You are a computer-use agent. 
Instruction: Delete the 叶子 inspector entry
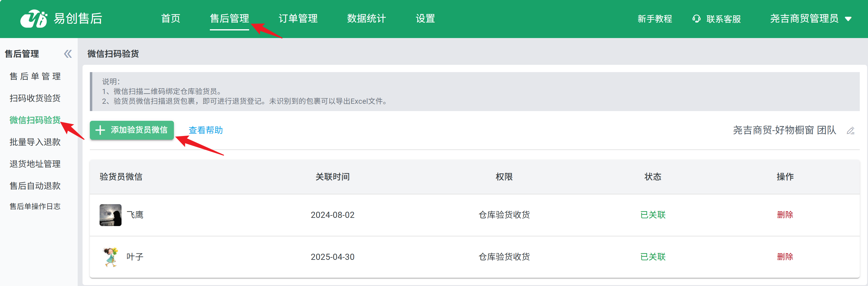pos(785,257)
